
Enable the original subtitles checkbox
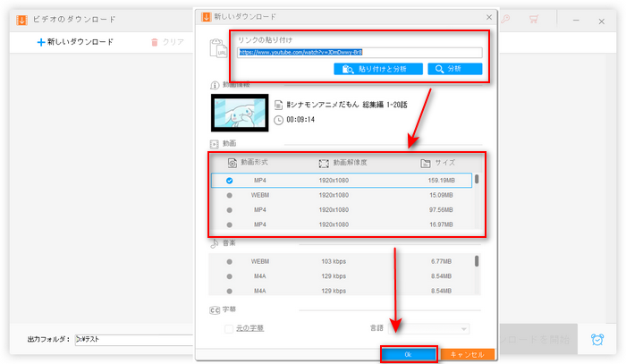[230, 328]
